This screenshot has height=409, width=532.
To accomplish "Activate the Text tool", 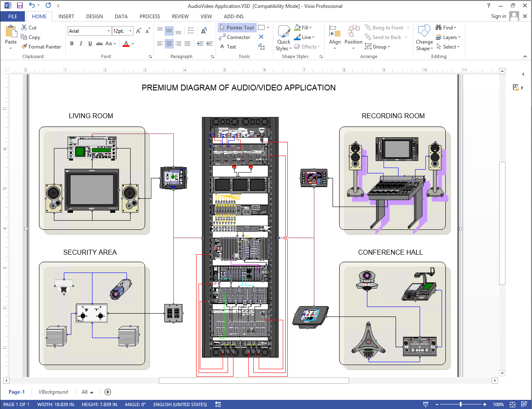I will 231,46.
